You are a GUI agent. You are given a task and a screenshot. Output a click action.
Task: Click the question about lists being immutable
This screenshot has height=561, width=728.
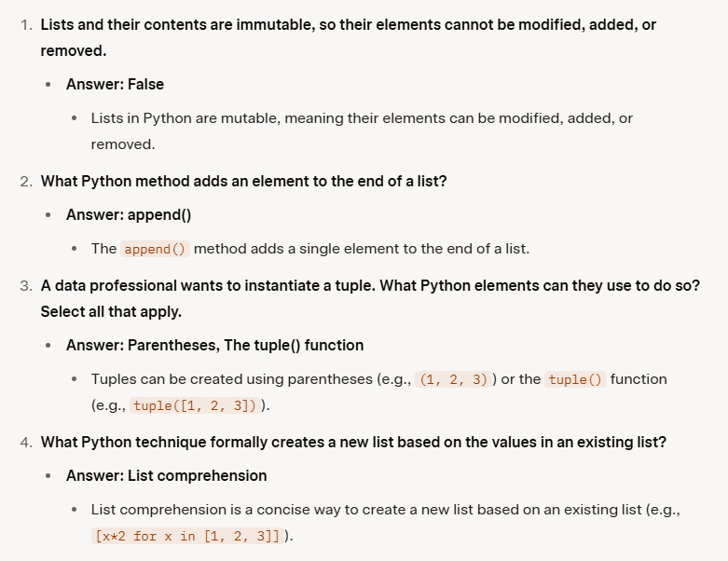348,24
